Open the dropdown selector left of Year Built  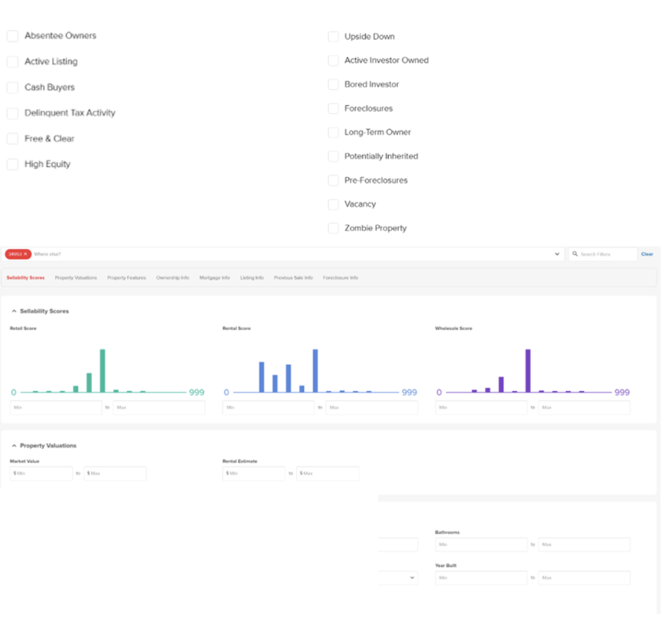pyautogui.click(x=412, y=578)
